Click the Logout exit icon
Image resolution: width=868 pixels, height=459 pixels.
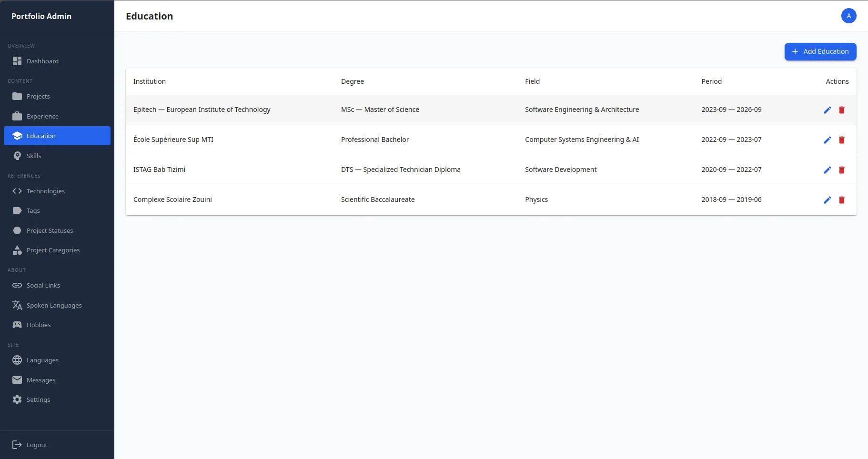pyautogui.click(x=17, y=445)
